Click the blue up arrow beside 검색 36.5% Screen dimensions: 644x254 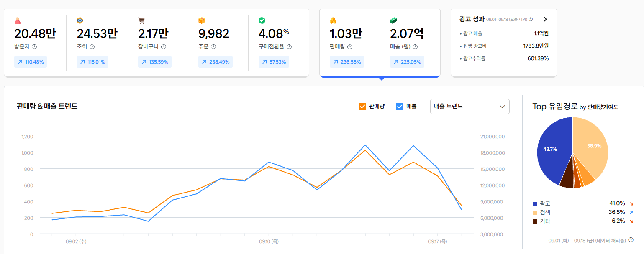(631, 213)
